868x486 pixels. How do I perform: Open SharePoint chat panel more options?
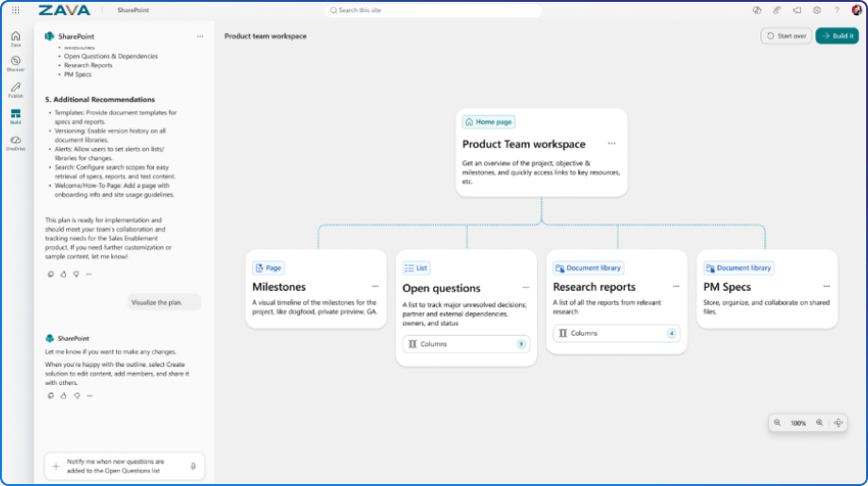point(200,37)
